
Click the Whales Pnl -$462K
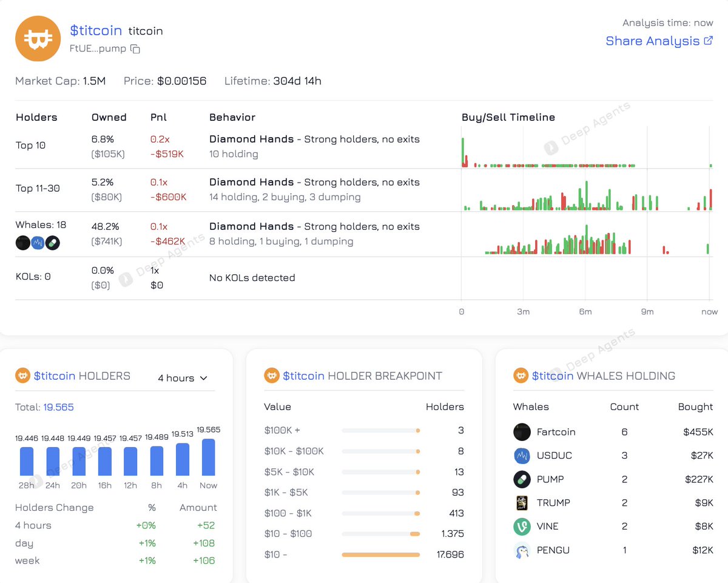coord(167,241)
